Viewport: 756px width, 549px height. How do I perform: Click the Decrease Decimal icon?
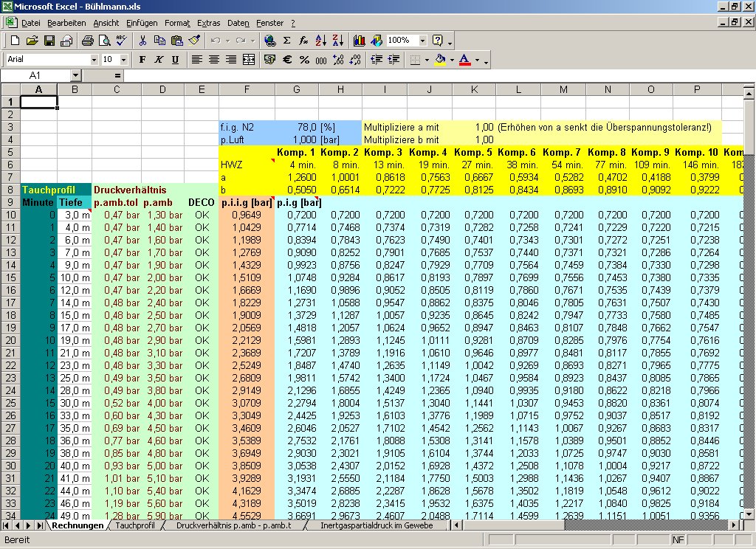pos(355,60)
